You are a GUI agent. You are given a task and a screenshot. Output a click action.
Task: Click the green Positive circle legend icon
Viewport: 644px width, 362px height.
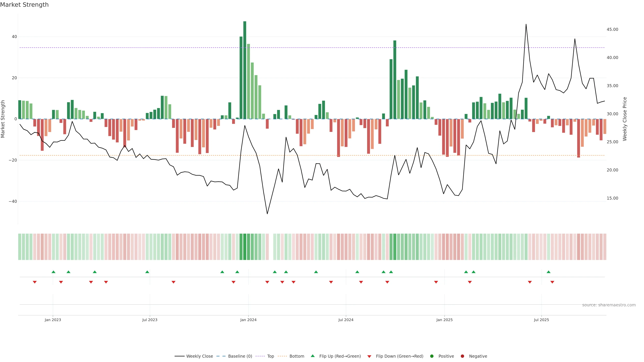pos(432,356)
